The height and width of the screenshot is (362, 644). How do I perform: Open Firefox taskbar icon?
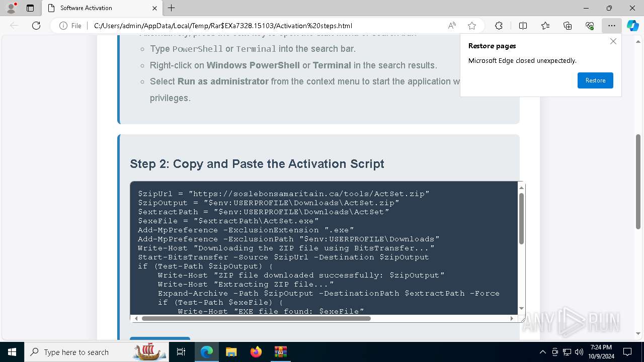256,352
